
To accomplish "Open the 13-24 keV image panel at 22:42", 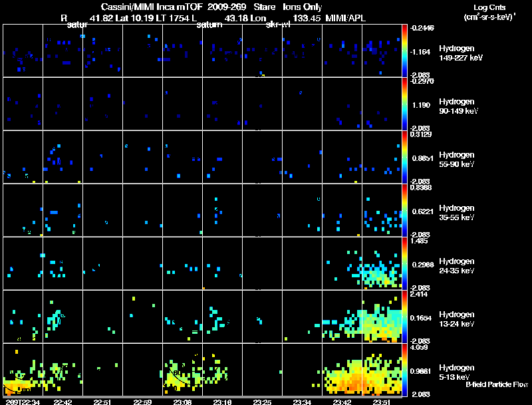I will coord(63,317).
